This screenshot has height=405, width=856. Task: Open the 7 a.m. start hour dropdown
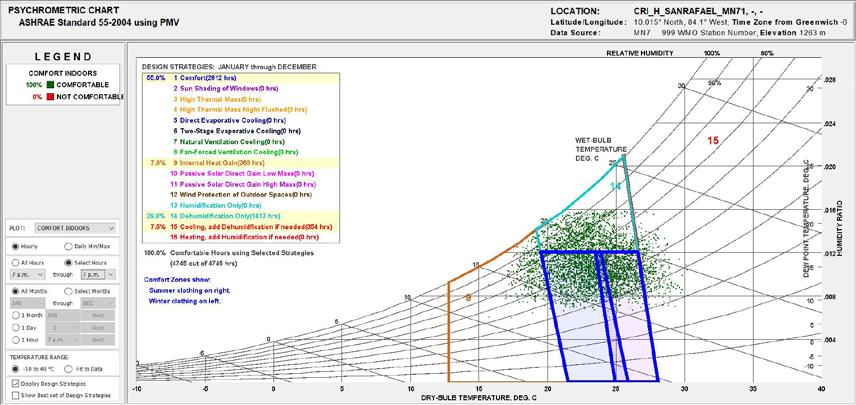[x=28, y=275]
